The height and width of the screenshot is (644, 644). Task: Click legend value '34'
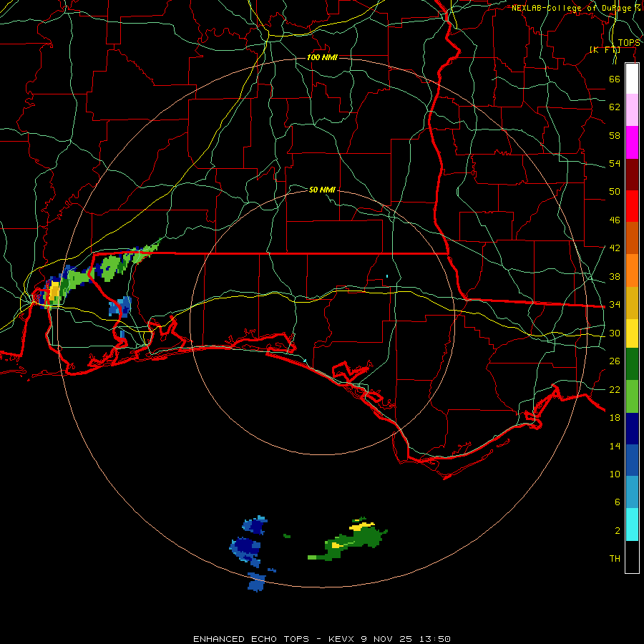[x=615, y=304]
